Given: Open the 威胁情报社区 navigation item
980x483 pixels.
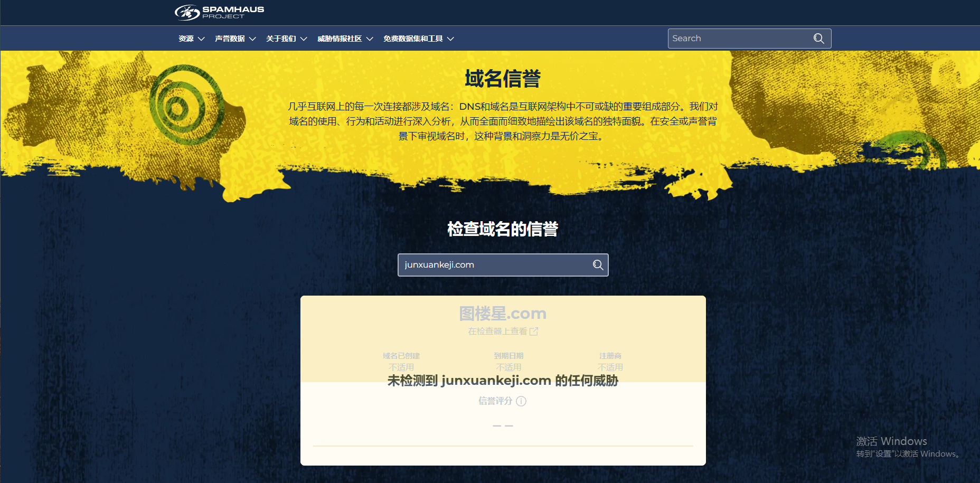Looking at the screenshot, I should point(340,39).
